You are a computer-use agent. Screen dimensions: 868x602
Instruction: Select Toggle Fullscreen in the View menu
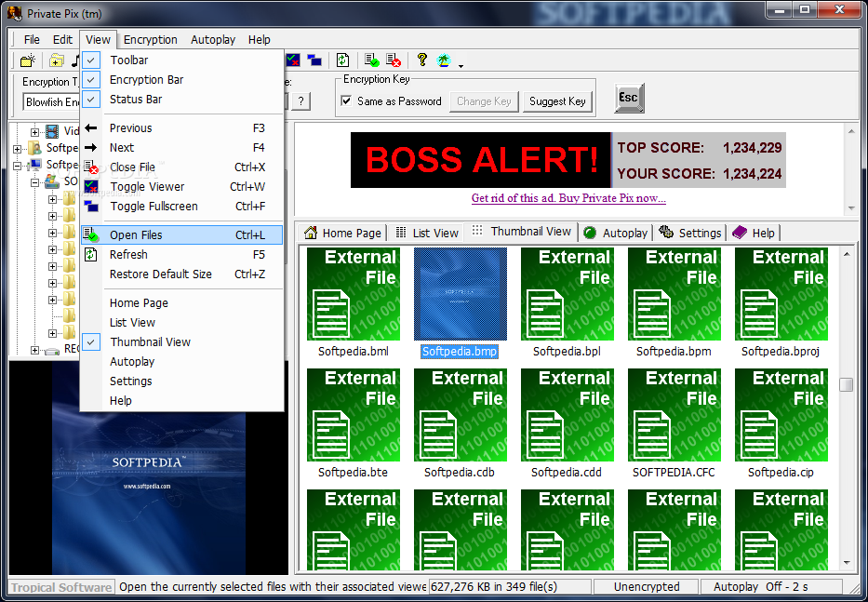[x=182, y=206]
